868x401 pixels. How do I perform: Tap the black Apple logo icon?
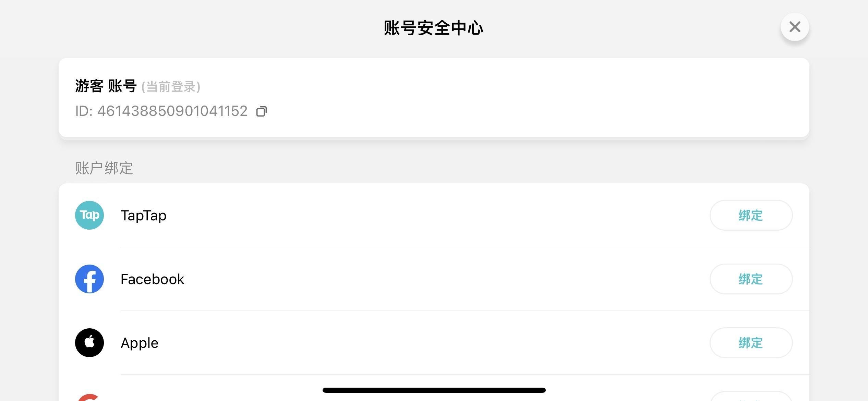coord(89,343)
